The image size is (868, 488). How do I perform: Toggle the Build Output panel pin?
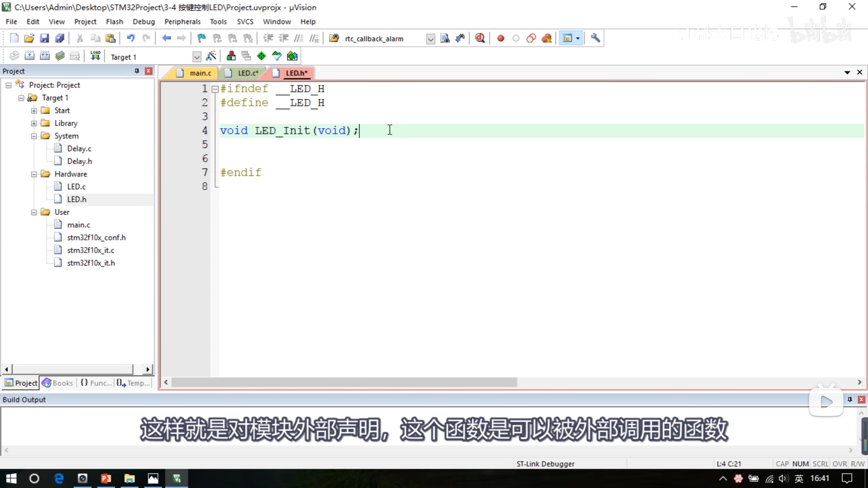pyautogui.click(x=850, y=400)
